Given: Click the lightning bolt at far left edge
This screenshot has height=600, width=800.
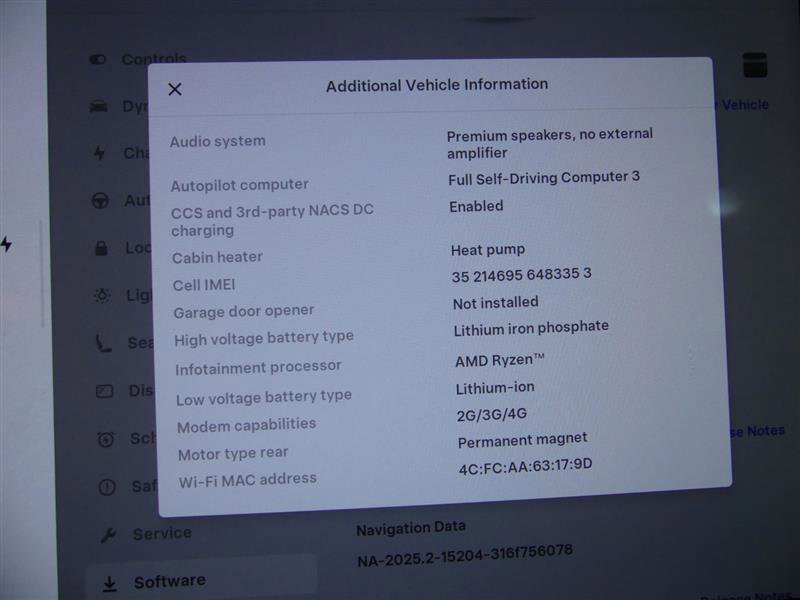Looking at the screenshot, I should point(6,244).
